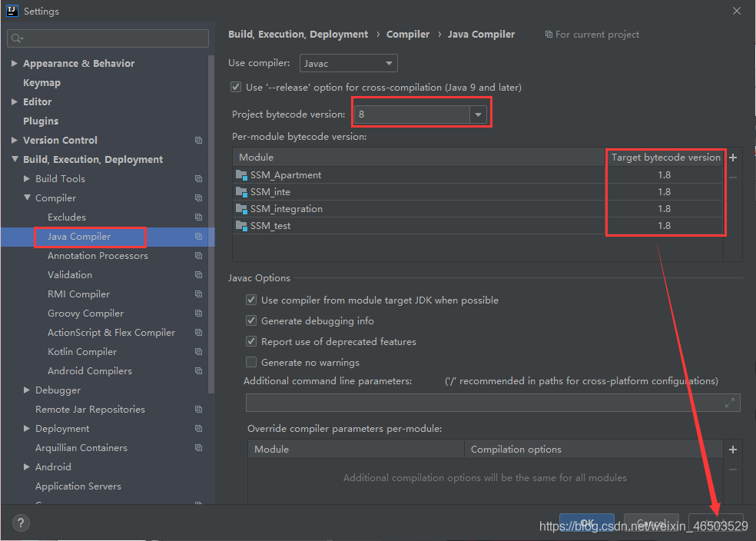Screen dimensions: 756x541
Task: Click the project-level icon next to Arquillian Containers
Action: point(198,448)
